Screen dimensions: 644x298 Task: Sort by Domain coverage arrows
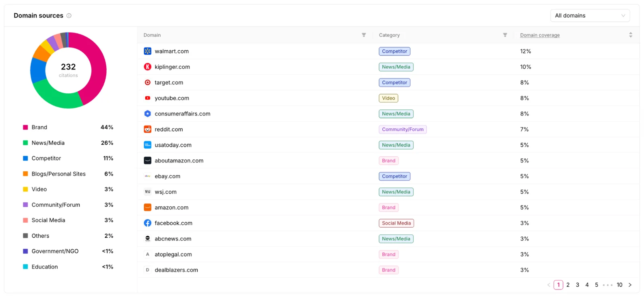631,35
